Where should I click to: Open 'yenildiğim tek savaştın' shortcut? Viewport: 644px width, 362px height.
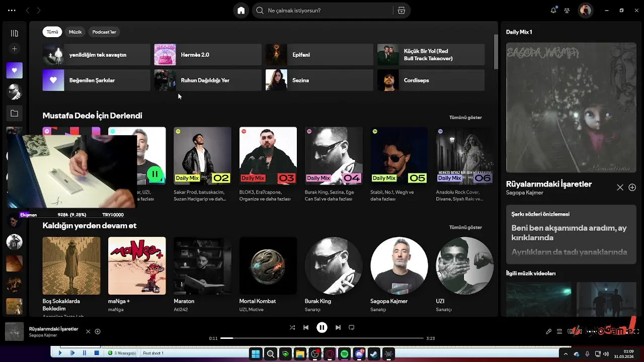[97, 55]
